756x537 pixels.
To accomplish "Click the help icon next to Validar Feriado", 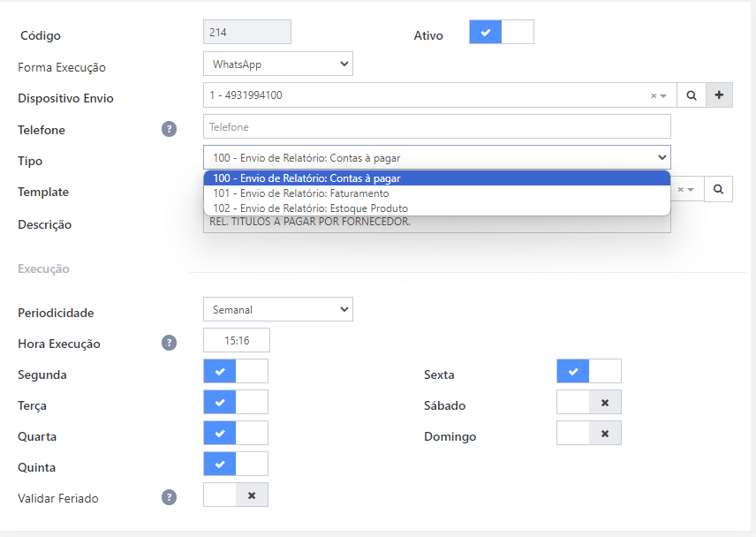I will pyautogui.click(x=169, y=498).
